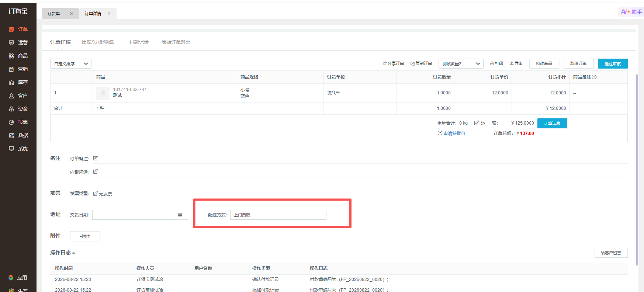644x292 pixels.
Task: Open the 配送方式 上门自取 selector
Action: click(278, 215)
